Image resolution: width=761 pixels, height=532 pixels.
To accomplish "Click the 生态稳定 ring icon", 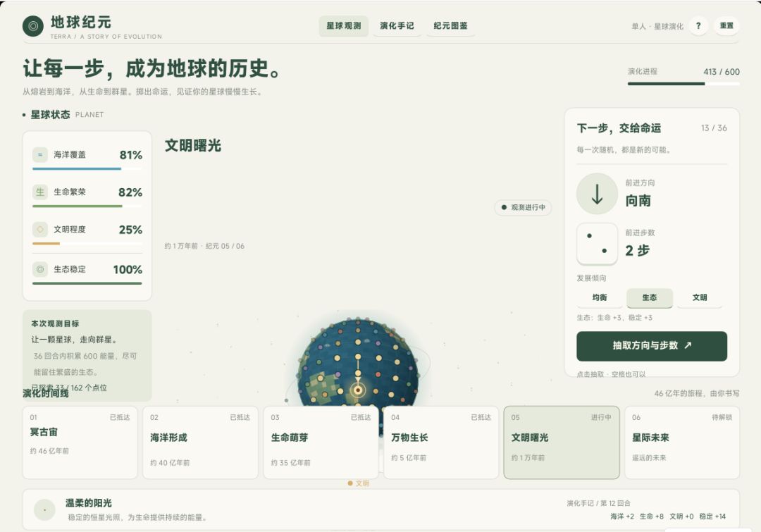I will tap(39, 269).
